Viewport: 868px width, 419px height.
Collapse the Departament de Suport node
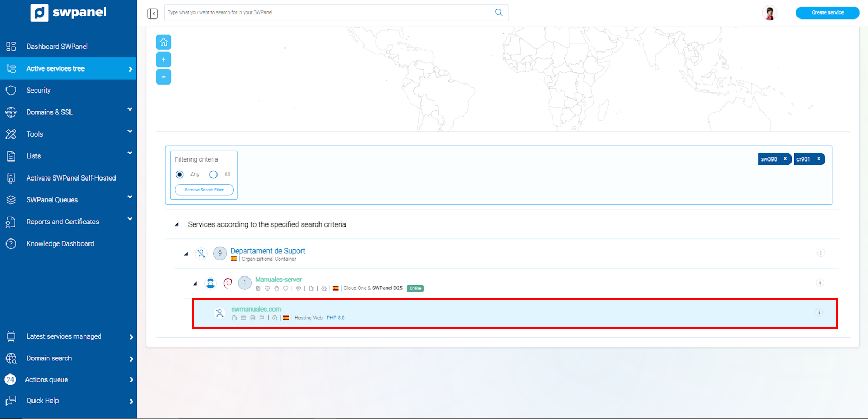coord(186,254)
